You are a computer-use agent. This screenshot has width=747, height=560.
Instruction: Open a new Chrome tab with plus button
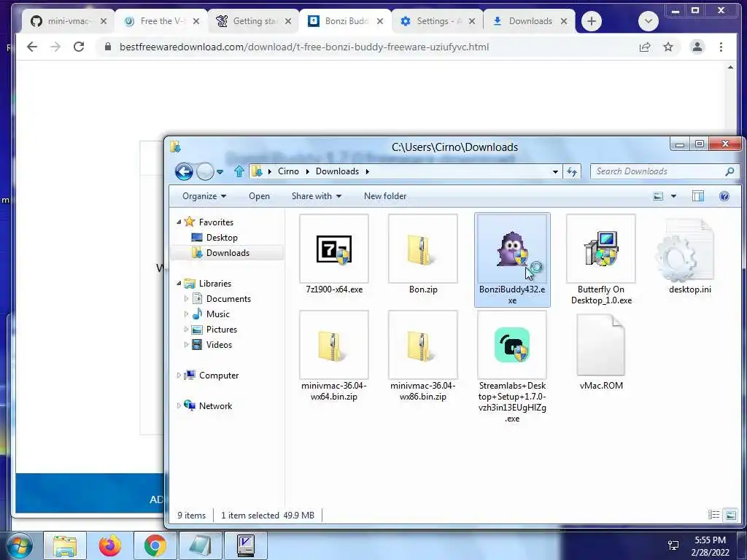pos(591,21)
